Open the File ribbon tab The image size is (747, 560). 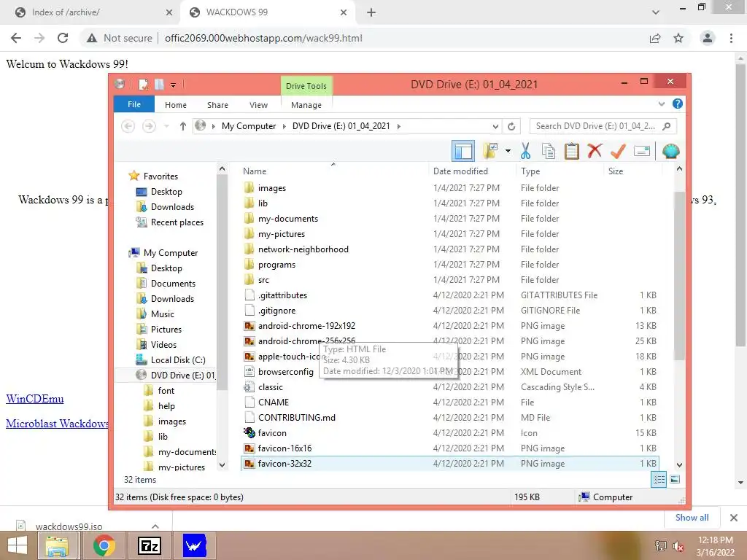[x=134, y=104]
